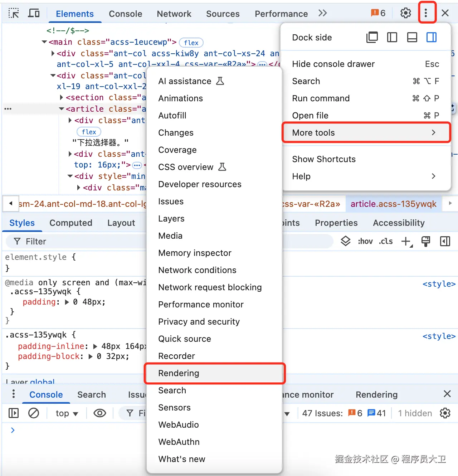Undock DevTools into separate window
This screenshot has width=458, height=476.
372,37
